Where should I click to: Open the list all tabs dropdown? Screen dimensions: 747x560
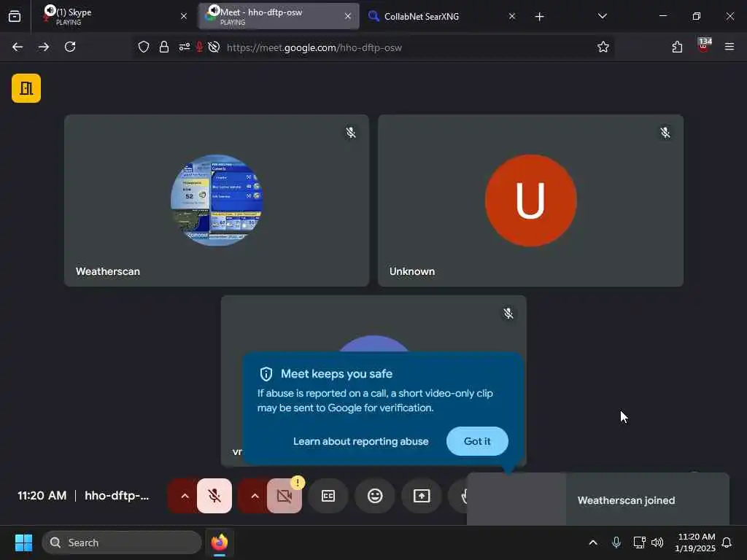tap(602, 16)
